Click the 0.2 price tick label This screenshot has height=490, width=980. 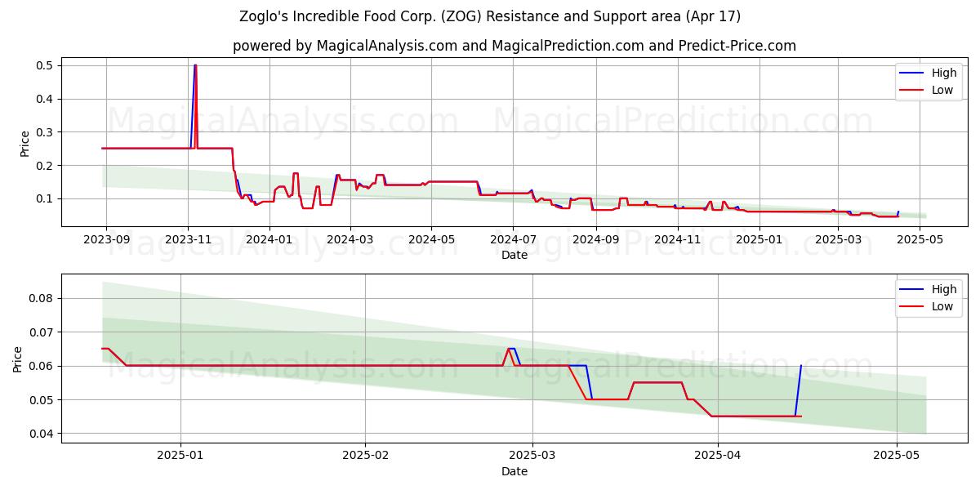coord(46,166)
